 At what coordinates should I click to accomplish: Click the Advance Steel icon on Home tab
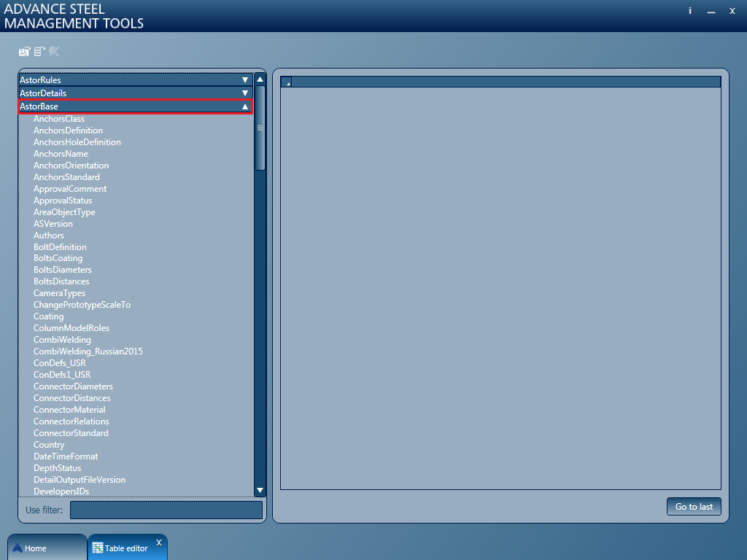tap(18, 548)
